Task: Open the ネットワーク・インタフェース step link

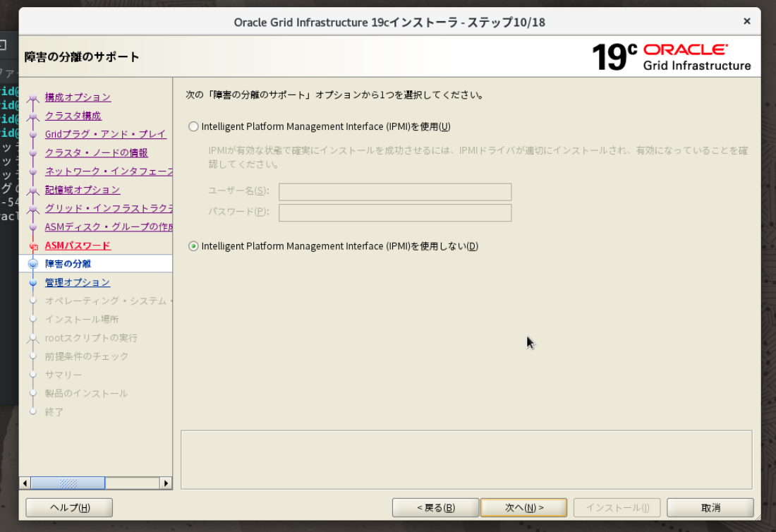Action: coord(109,171)
